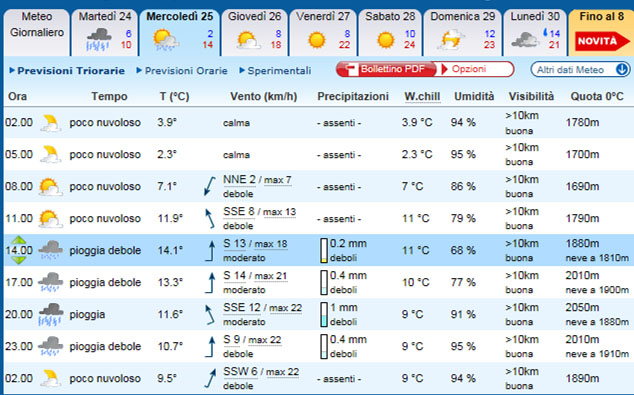Image resolution: width=634 pixels, height=395 pixels.
Task: Click the sun icon on Sabato 28
Action: pos(385,40)
